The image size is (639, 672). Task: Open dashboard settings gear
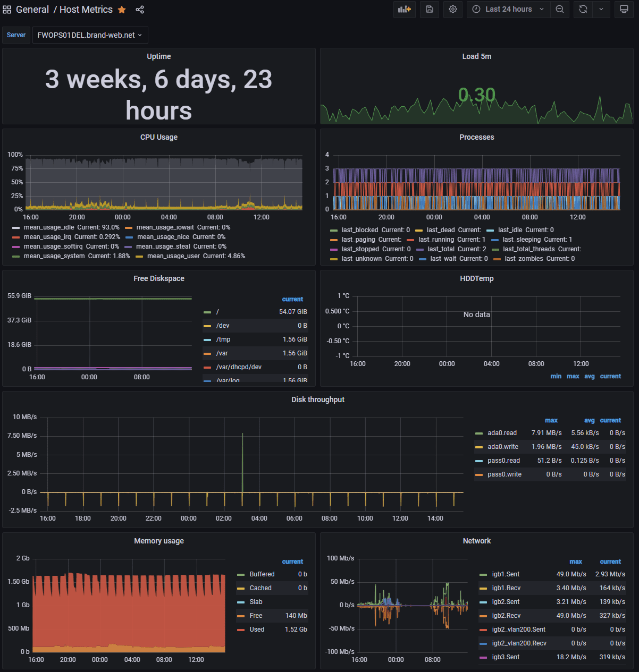(x=453, y=9)
